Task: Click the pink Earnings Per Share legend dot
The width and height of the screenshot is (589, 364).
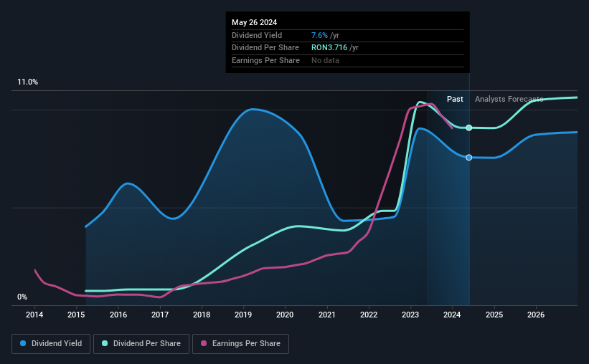Action: click(204, 343)
